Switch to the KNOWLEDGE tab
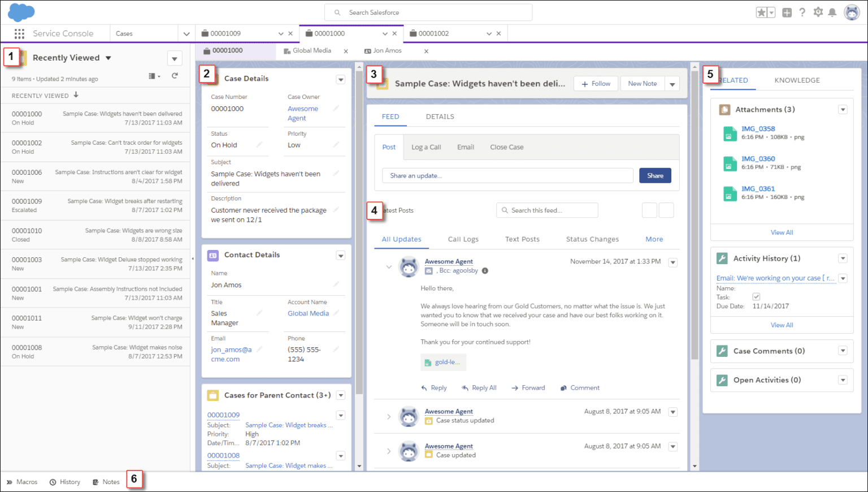This screenshot has height=492, width=868. click(x=797, y=80)
